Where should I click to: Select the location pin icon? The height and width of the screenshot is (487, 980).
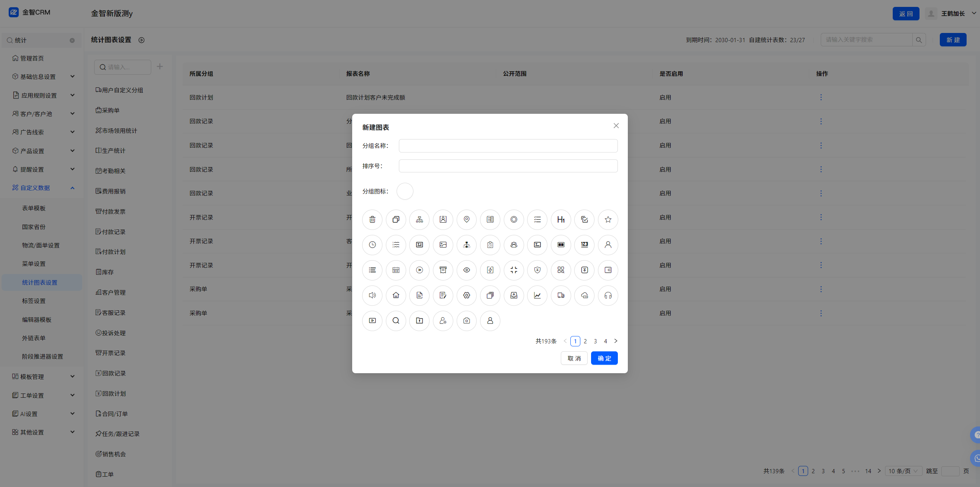tap(466, 220)
